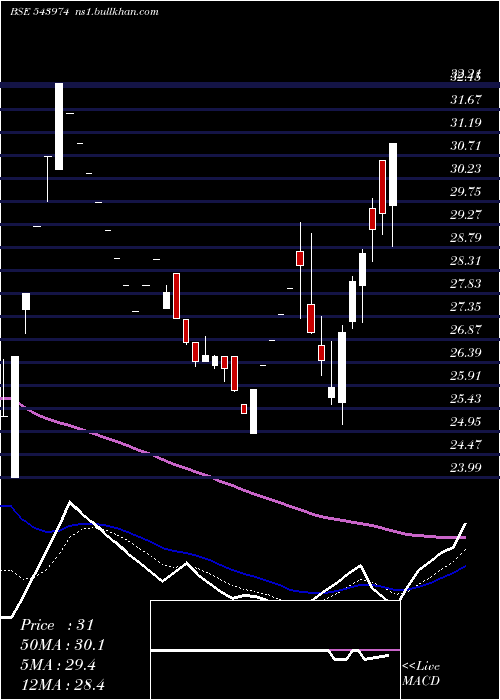The image size is (500, 700).
Task: Click the 24.47 price axis label
Action: point(466,444)
